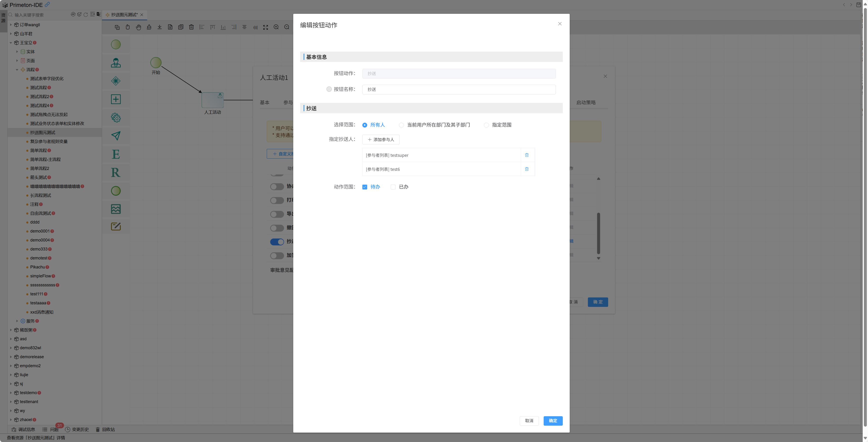
Task: Click the fullscreen fit toolbar icon
Action: [266, 27]
